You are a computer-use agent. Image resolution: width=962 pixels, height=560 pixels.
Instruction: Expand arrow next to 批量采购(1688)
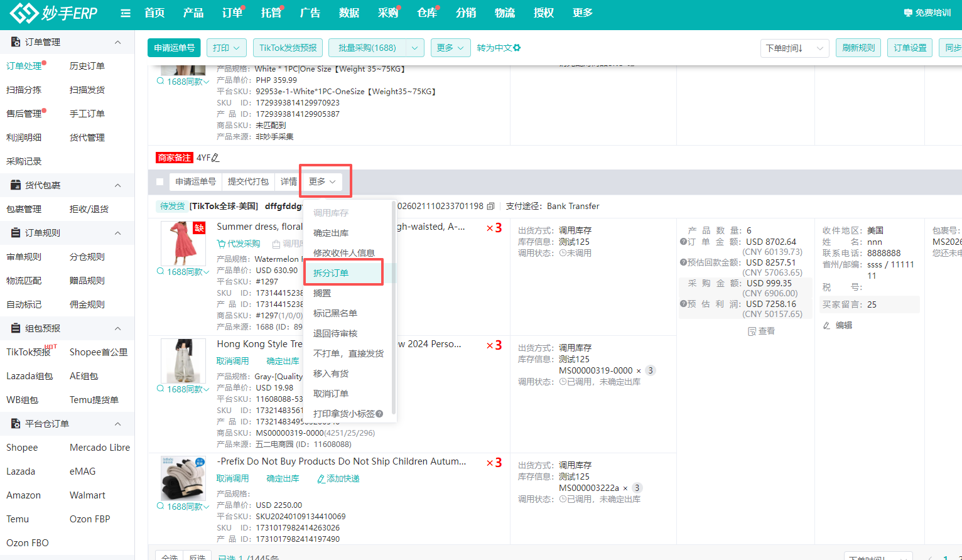tap(414, 48)
